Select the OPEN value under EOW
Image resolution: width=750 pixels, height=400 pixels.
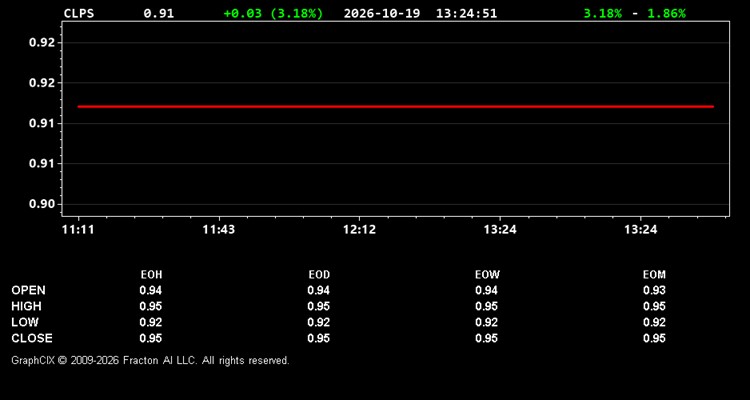pyautogui.click(x=486, y=290)
